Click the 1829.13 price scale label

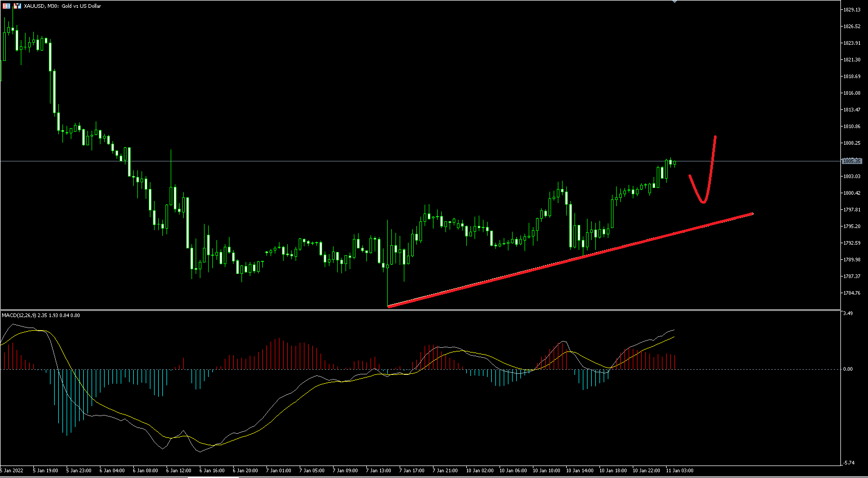(x=852, y=10)
